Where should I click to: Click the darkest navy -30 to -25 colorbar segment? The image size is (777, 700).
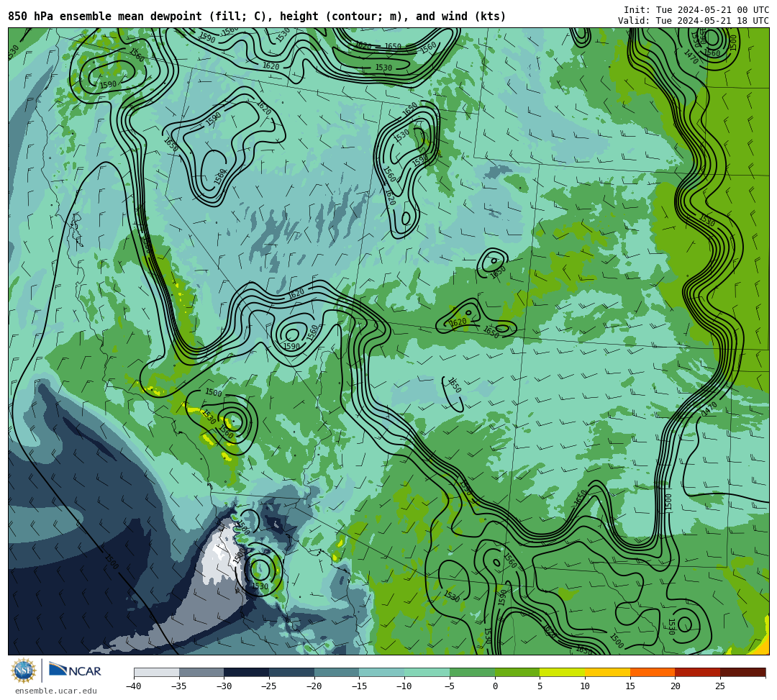tap(247, 672)
